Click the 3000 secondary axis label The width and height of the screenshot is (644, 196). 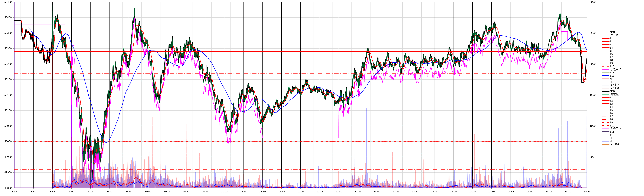pos(593,2)
